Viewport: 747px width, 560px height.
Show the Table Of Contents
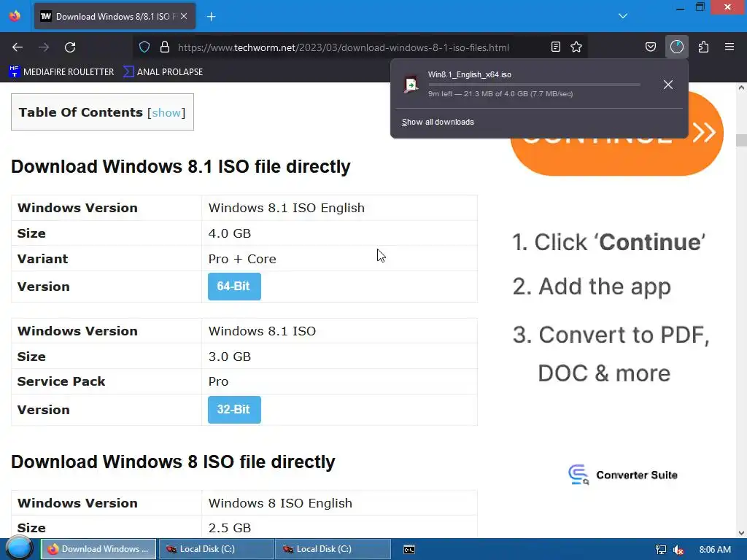tap(166, 113)
